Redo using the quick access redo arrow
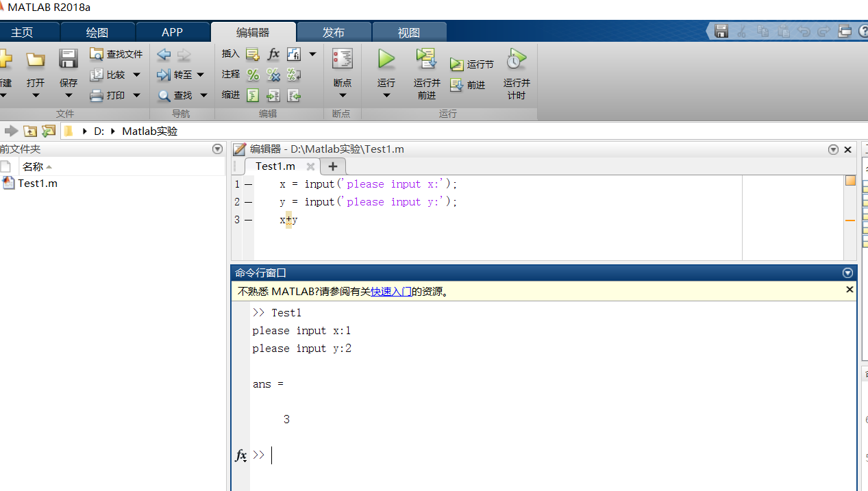 pyautogui.click(x=824, y=32)
